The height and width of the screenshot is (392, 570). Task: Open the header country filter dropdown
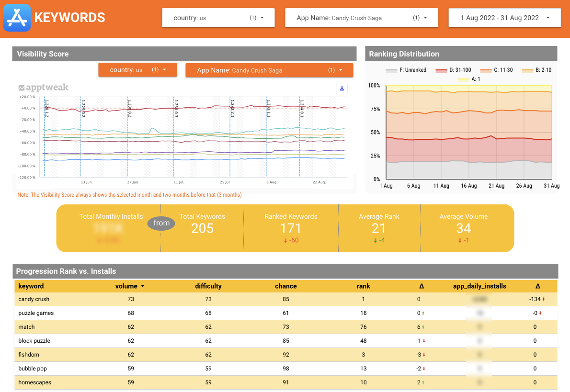tap(218, 18)
